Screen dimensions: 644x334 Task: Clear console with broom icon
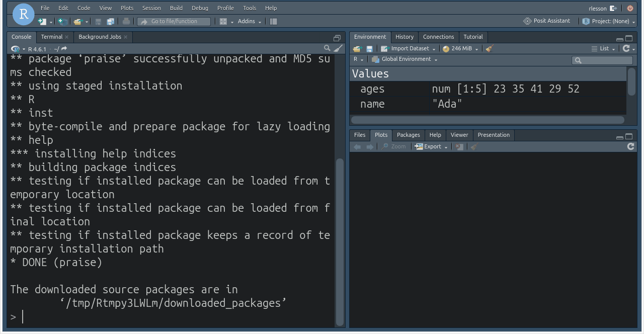[338, 48]
